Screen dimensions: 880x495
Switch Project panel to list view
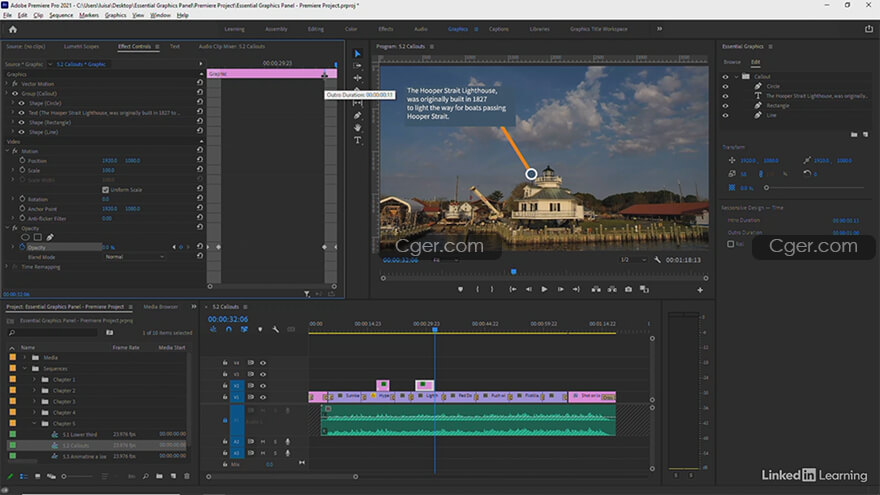(x=24, y=476)
